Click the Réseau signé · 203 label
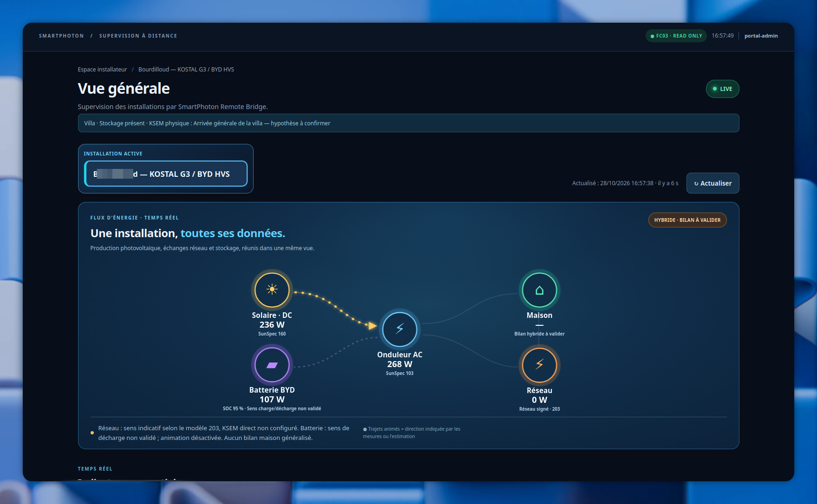817x504 pixels. click(539, 409)
